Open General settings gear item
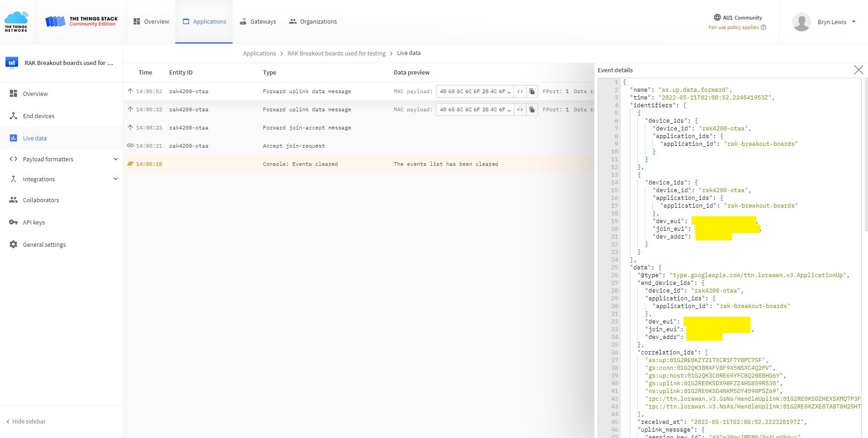 [44, 245]
